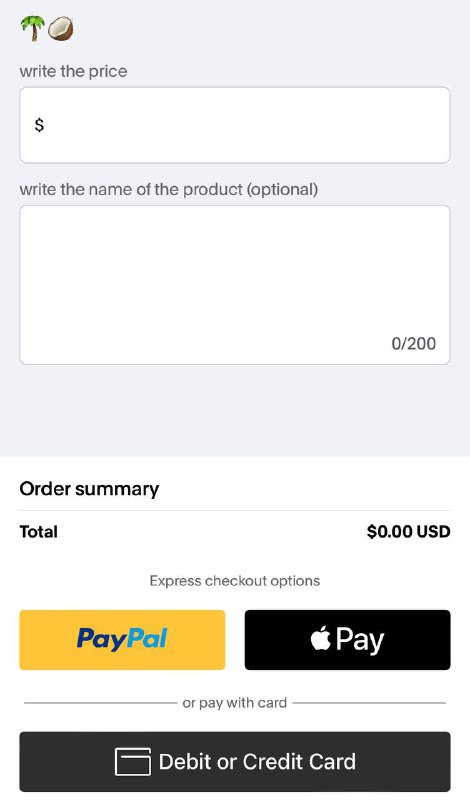
Task: Click the credit card icon
Action: (133, 762)
